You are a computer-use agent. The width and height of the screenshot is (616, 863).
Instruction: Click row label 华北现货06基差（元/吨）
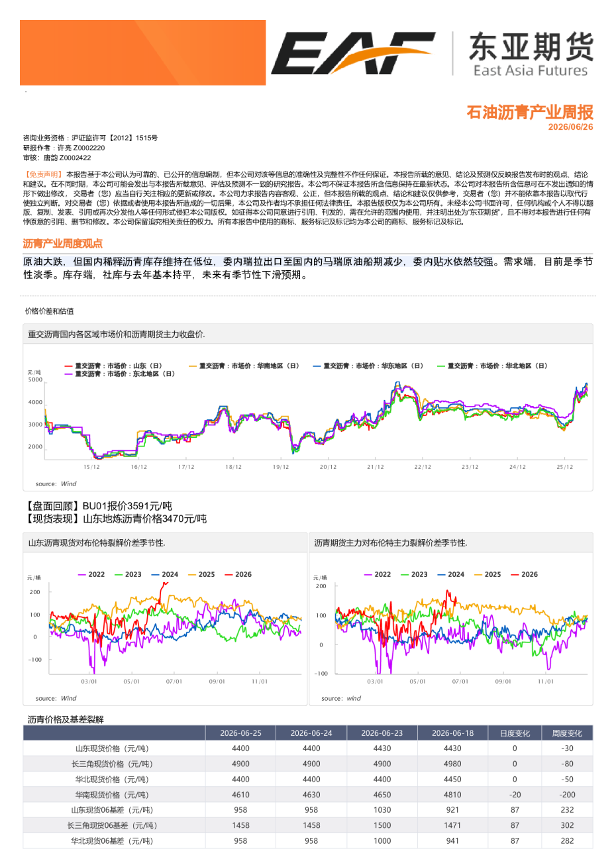(112, 841)
